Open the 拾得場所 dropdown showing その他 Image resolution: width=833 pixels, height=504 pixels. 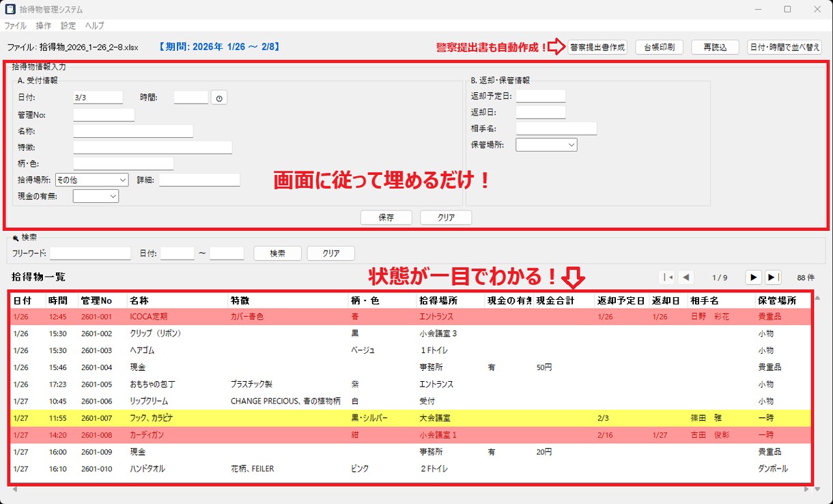(x=92, y=180)
